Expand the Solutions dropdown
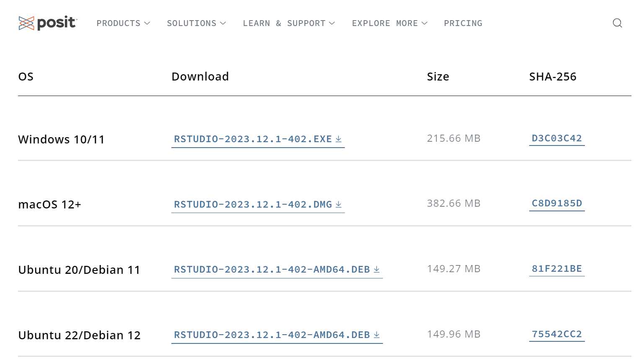Screen dimensions: 644x364 click(x=196, y=23)
